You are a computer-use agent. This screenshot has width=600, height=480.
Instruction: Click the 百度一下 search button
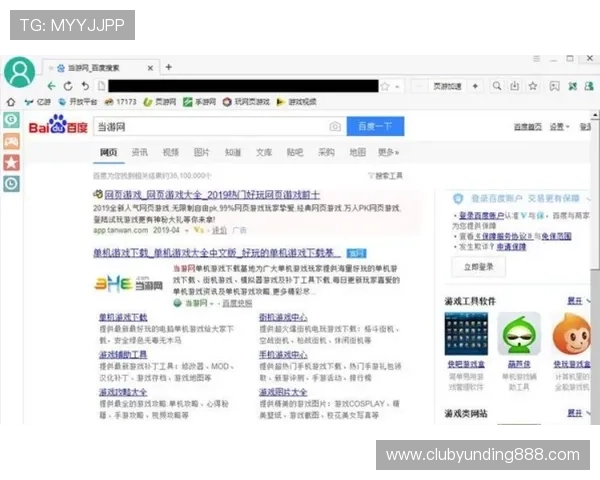pos(375,126)
